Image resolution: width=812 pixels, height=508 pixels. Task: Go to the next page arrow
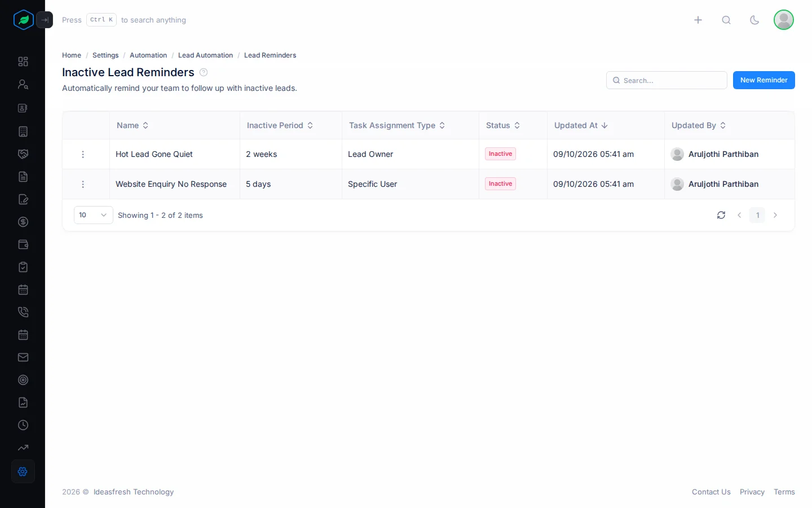coord(775,215)
